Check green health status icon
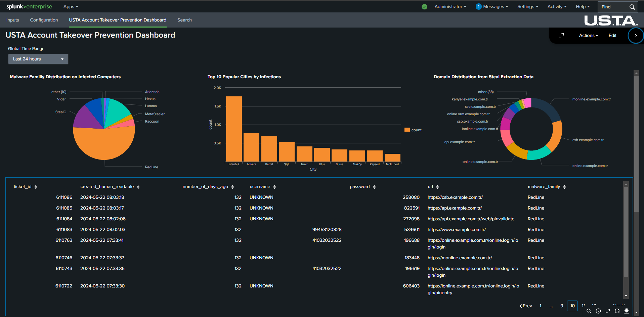644x317 pixels. pos(425,7)
